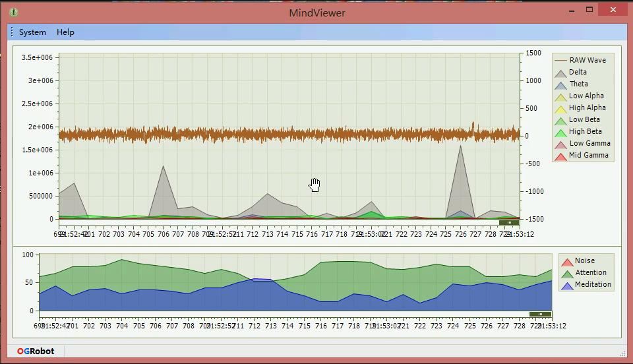Open the System menu

coord(32,32)
